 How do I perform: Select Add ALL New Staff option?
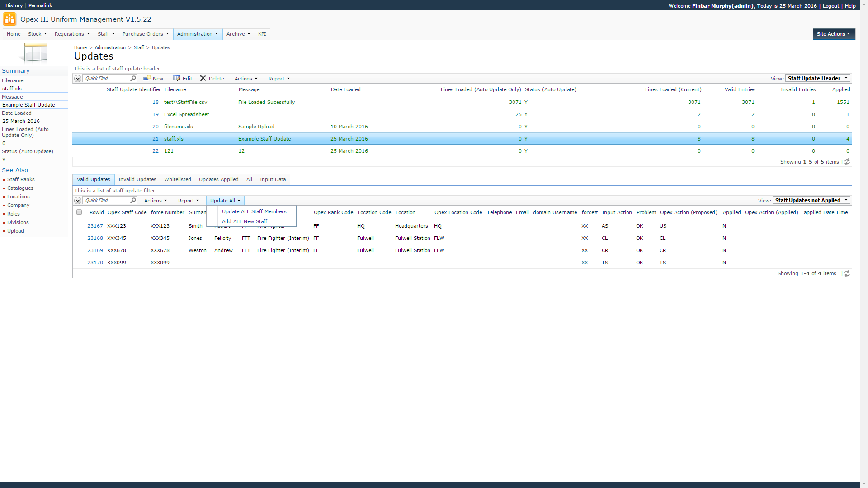tap(245, 221)
